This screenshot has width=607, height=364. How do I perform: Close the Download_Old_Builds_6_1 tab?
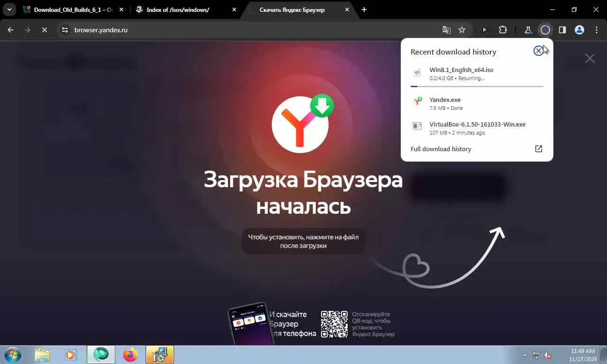click(x=121, y=9)
